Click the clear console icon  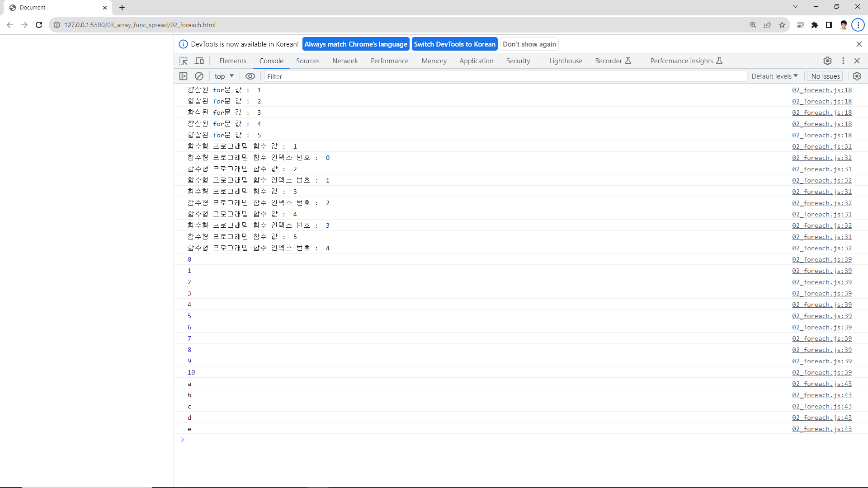(x=199, y=76)
